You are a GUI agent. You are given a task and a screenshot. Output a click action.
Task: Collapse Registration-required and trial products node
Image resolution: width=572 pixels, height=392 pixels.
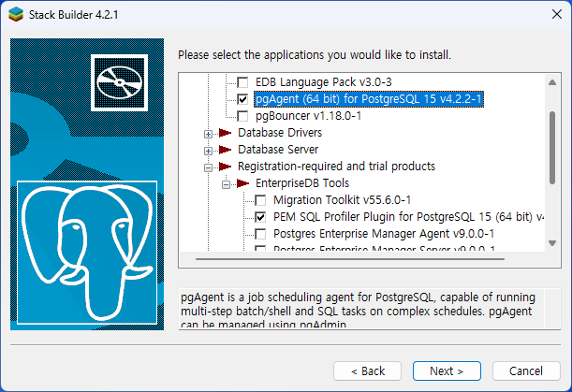coord(208,167)
